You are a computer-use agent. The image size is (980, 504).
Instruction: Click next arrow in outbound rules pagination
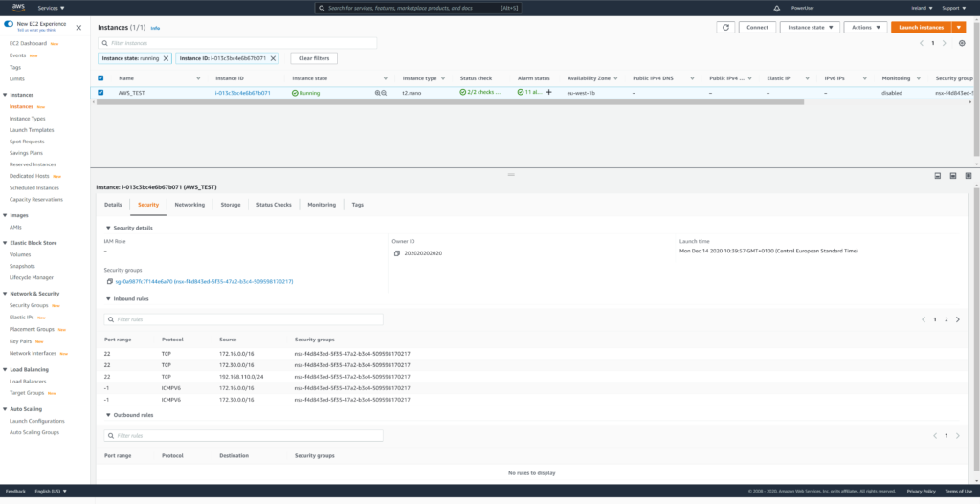(957, 435)
